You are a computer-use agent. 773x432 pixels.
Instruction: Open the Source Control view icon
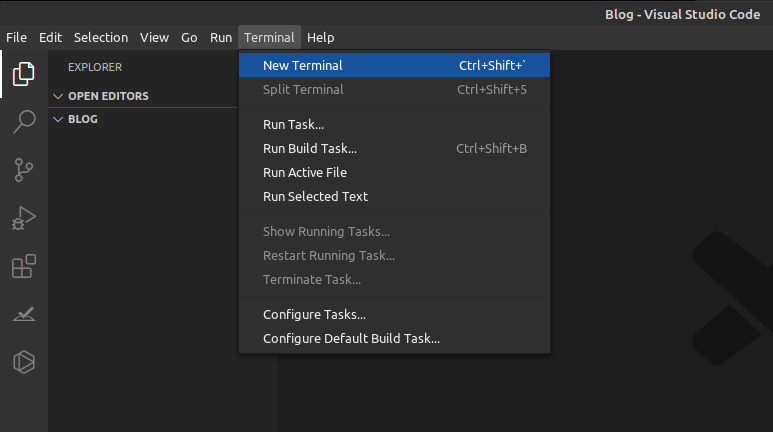point(24,170)
